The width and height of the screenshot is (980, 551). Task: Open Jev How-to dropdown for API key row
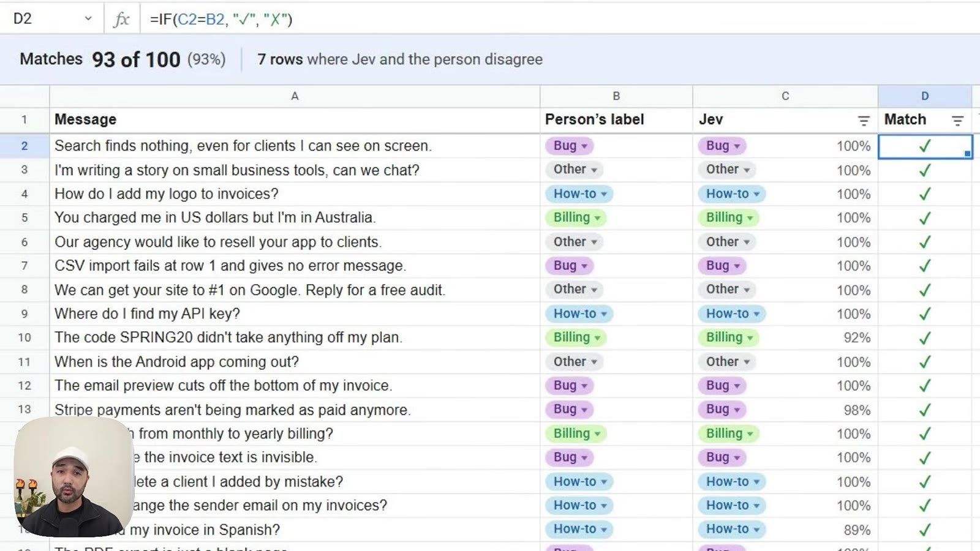point(732,313)
